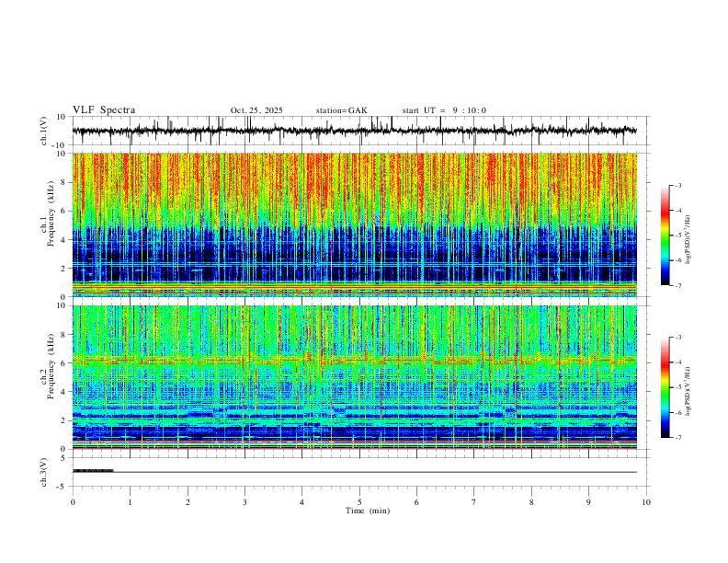Screen dimensions: 728x563
Task: Click the ch.1 spectrogram color scale bar
Action: pos(665,236)
